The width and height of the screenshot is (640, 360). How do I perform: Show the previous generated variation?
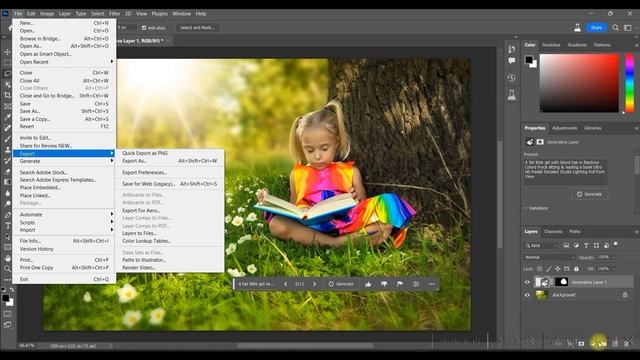(286, 284)
